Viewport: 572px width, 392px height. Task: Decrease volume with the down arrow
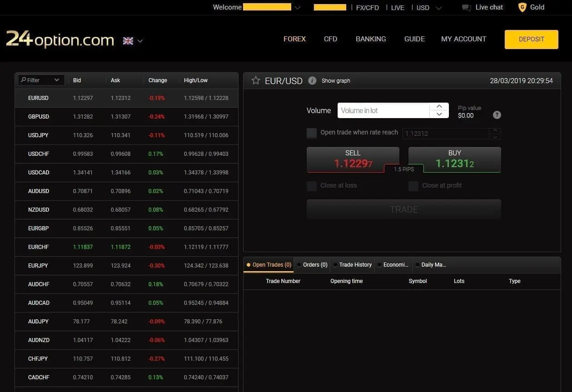[439, 114]
